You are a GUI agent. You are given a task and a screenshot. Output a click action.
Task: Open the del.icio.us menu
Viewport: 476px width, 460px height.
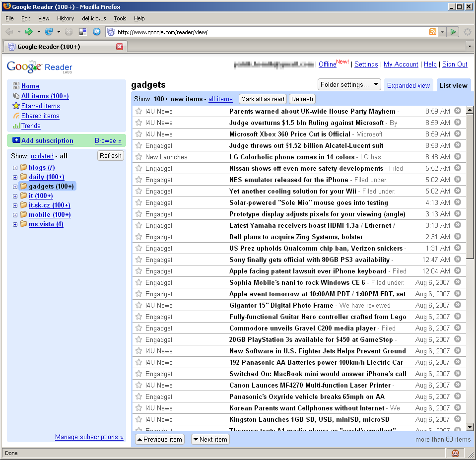click(x=94, y=18)
